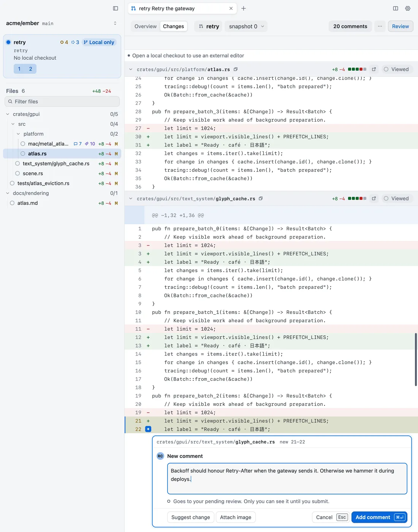Toggle split view layout icon
This screenshot has width=418, height=532.
tap(396, 8)
